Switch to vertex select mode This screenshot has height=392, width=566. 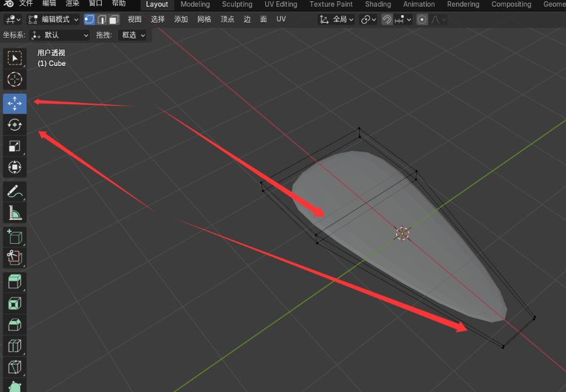click(89, 19)
